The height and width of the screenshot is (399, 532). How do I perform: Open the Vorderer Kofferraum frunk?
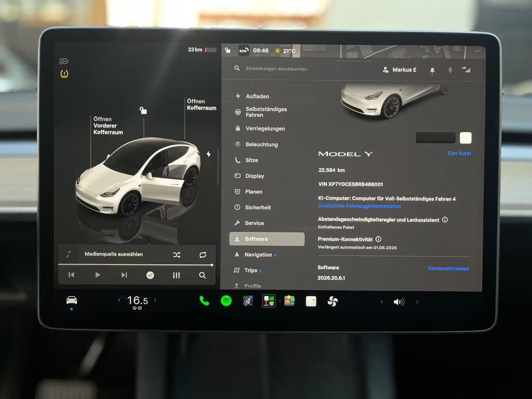[x=108, y=126]
